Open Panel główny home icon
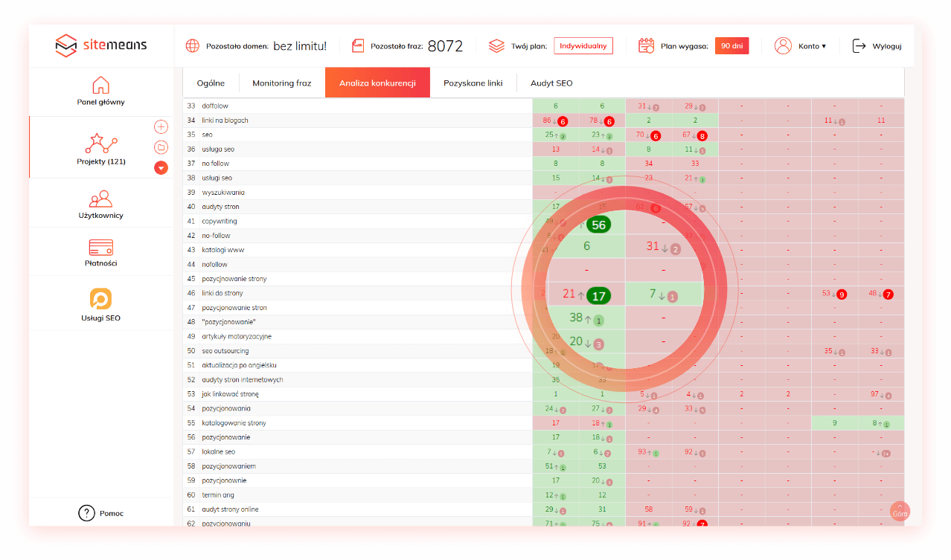 100,85
